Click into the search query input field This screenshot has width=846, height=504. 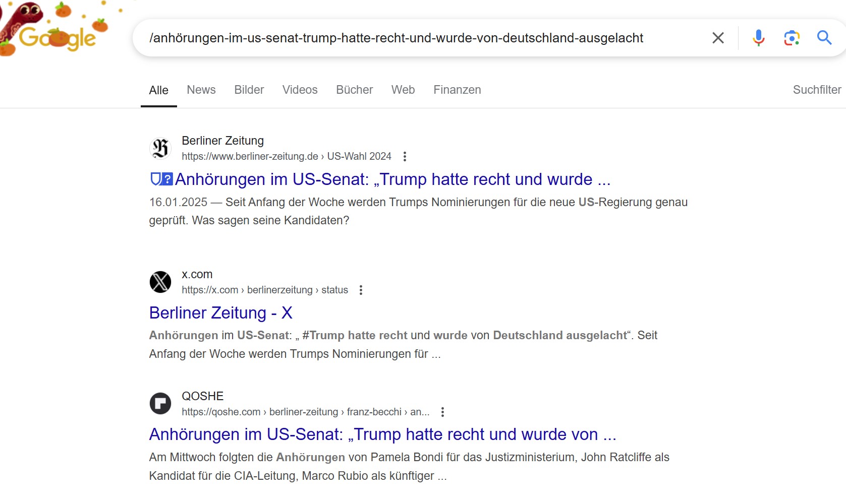[421, 38]
